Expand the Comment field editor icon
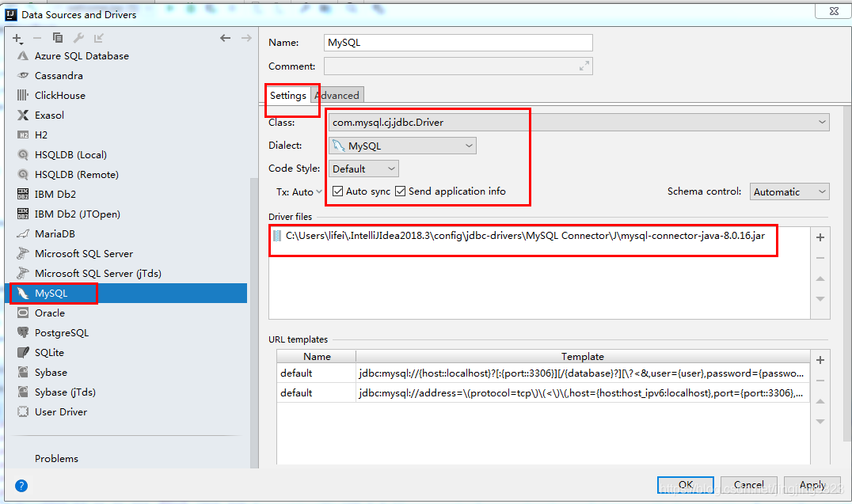This screenshot has height=504, width=852. 584,66
